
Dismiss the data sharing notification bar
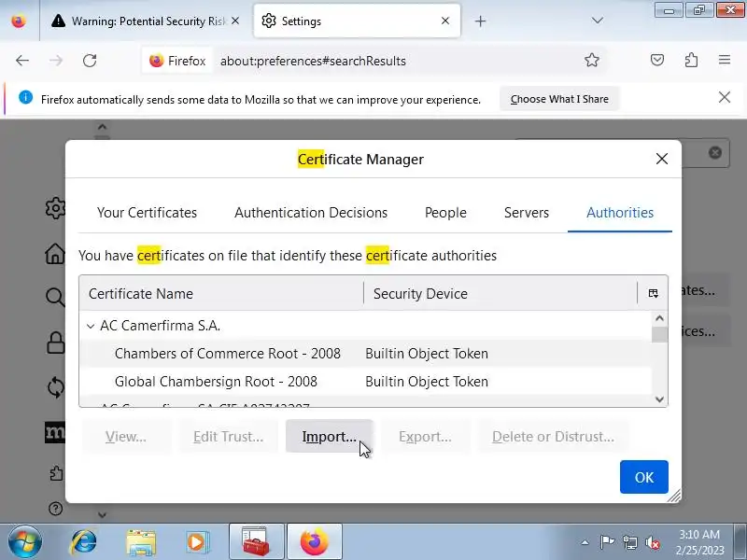[725, 97]
